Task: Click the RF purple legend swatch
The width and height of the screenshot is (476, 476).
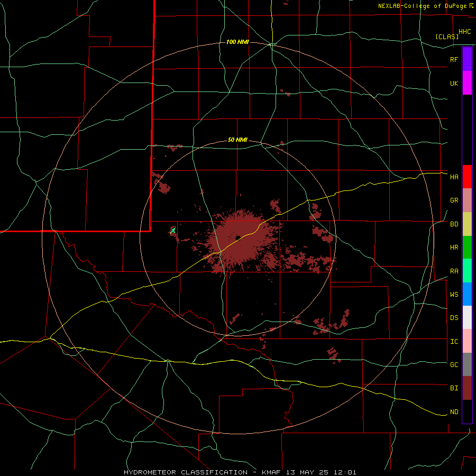Action: [x=467, y=59]
